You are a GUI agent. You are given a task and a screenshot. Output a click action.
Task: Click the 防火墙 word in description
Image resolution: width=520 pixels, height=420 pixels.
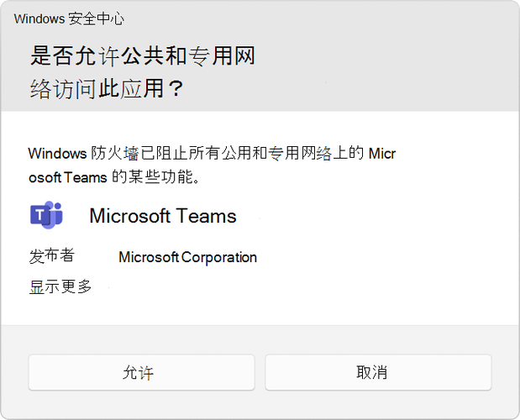coord(114,154)
